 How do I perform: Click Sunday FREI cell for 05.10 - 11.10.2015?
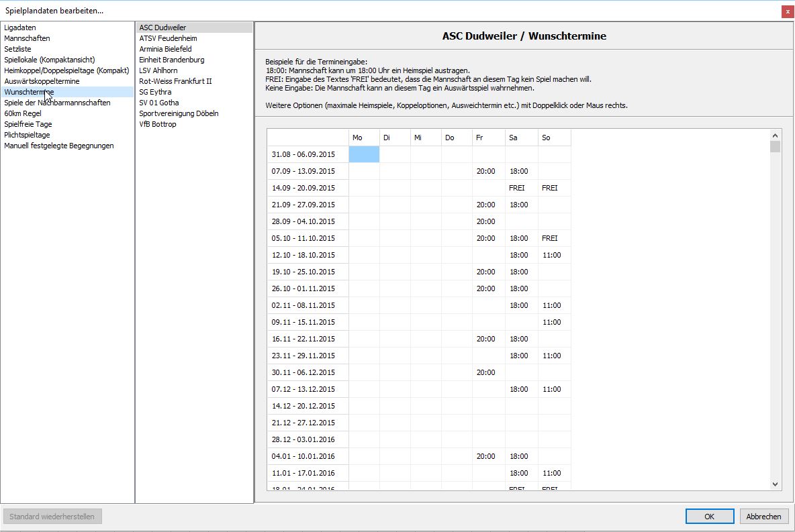click(550, 238)
